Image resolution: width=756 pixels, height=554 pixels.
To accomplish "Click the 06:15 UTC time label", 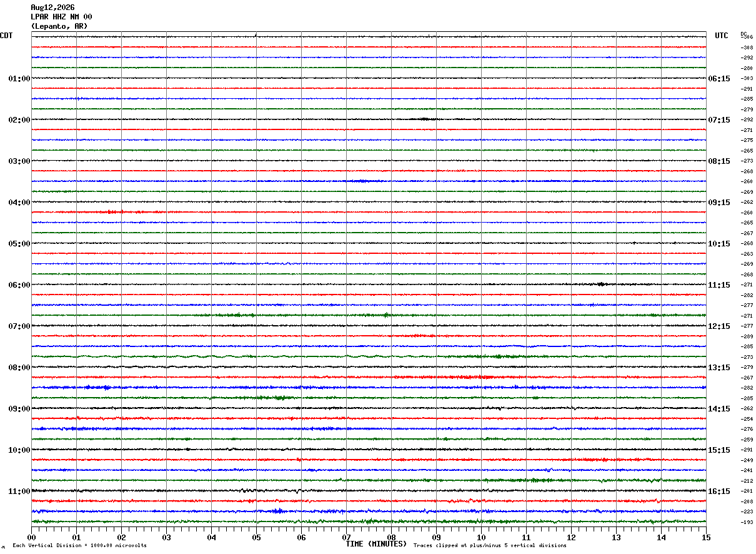I will tap(719, 79).
